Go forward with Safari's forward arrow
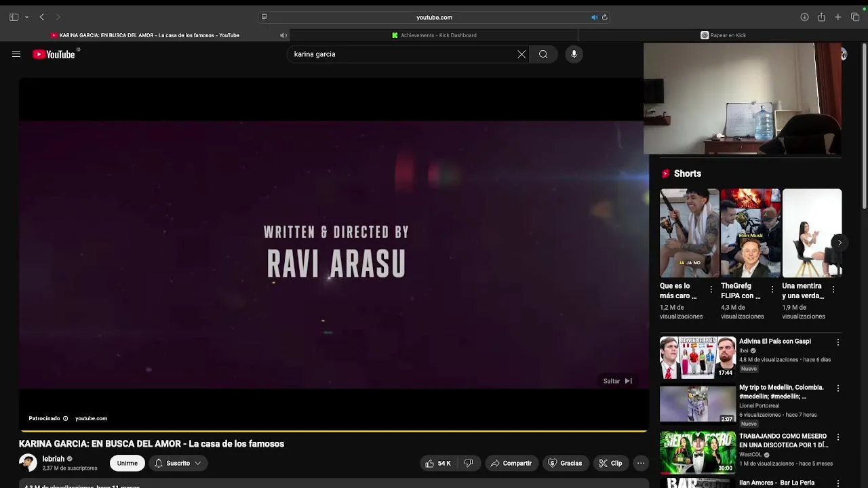Image resolution: width=868 pixels, height=488 pixels. click(x=58, y=17)
